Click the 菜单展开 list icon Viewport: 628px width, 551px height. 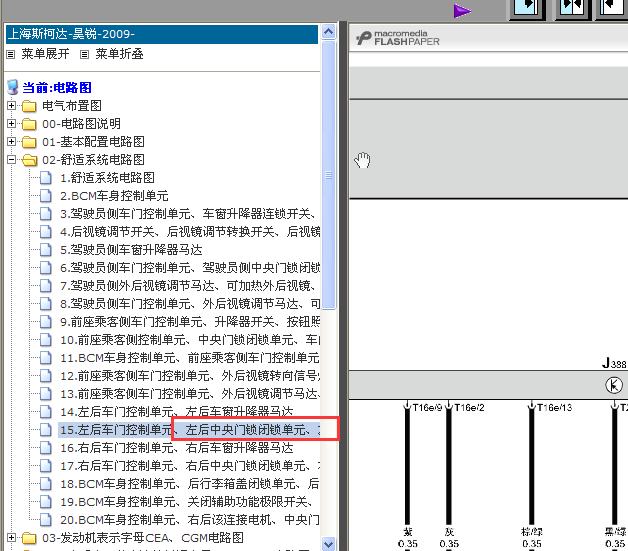(x=11, y=54)
